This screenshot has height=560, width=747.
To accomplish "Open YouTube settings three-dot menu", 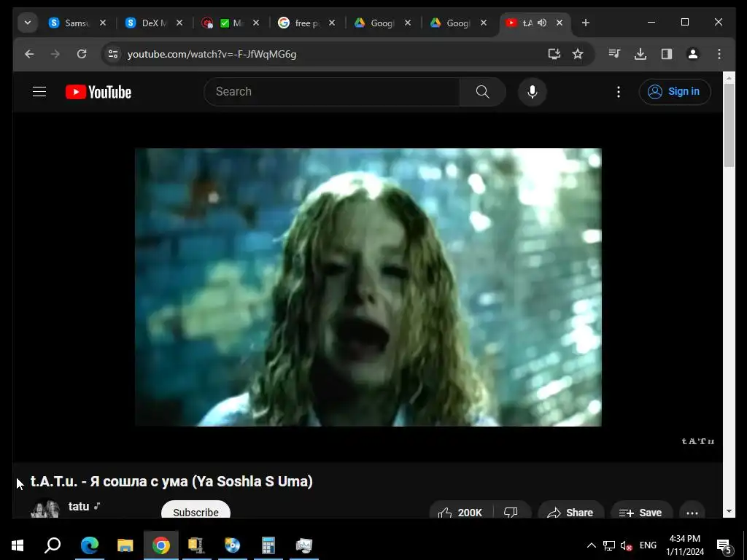I will [619, 92].
